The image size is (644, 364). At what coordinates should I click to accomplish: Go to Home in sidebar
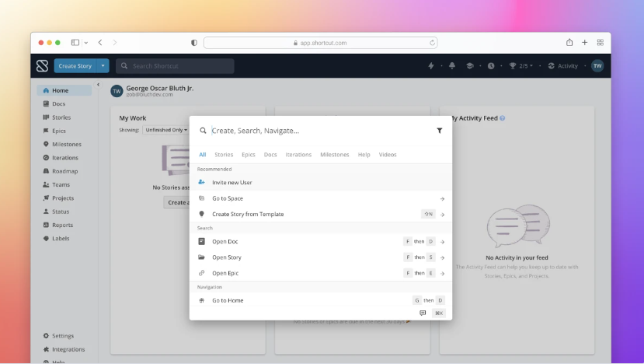pos(64,90)
